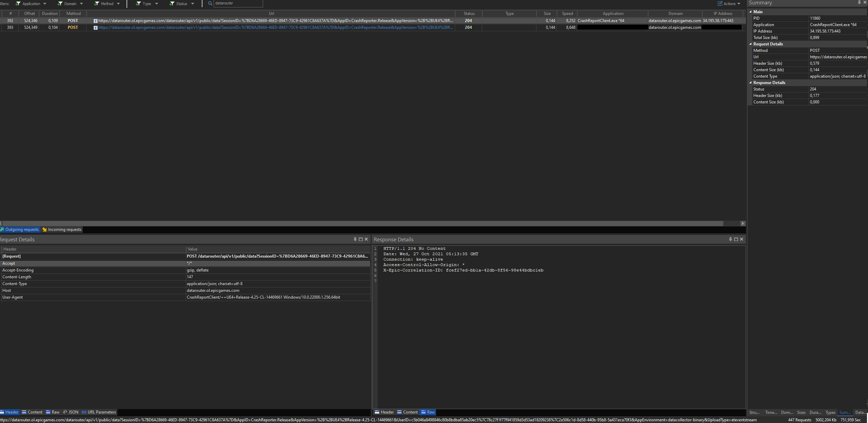Viewport: 868px width, 423px height.
Task: Open the response Content tab
Action: tap(407, 412)
